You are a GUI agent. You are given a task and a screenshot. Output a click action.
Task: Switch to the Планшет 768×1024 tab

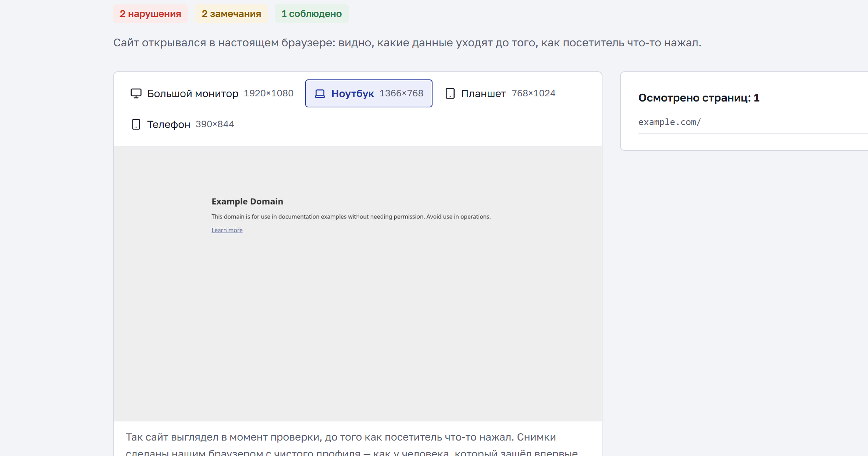500,93
